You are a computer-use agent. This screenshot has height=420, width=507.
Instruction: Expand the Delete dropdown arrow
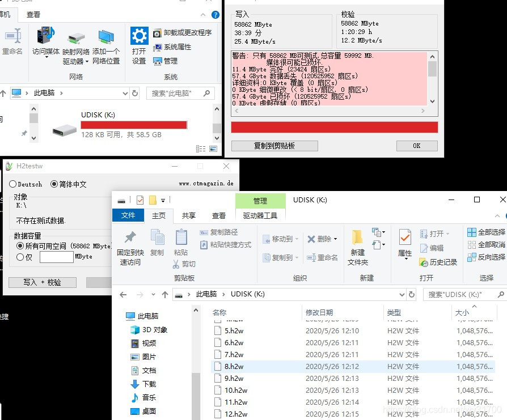coord(335,239)
